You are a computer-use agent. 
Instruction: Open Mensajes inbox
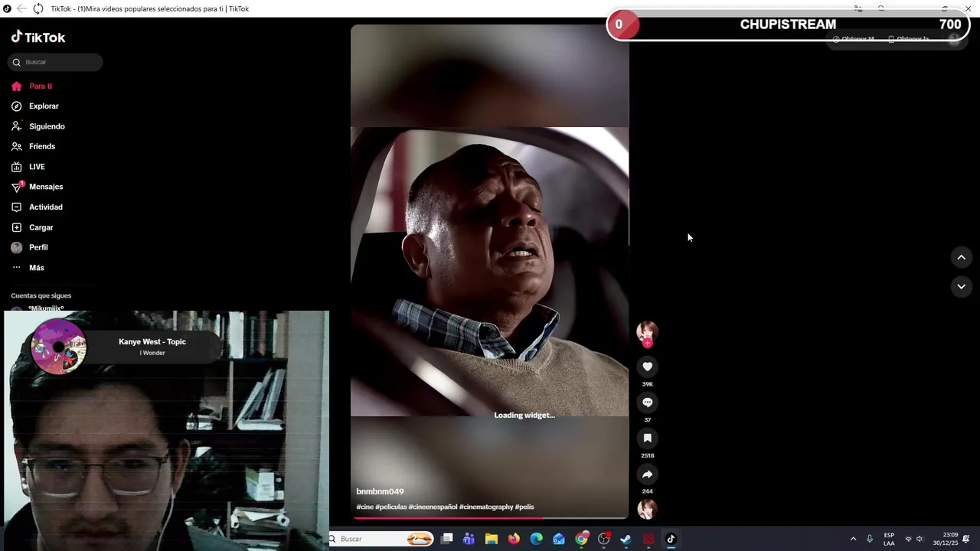point(37,187)
